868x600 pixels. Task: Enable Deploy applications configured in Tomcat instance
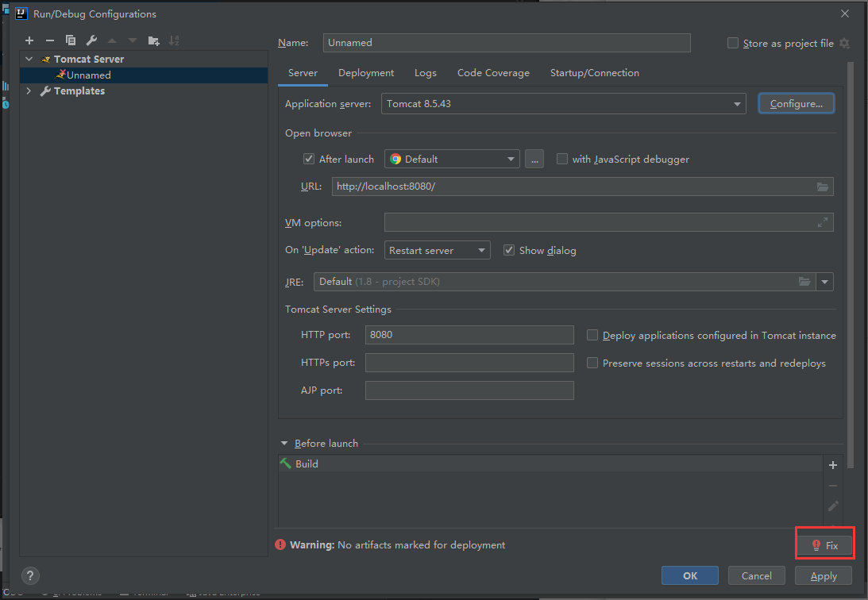pos(592,335)
